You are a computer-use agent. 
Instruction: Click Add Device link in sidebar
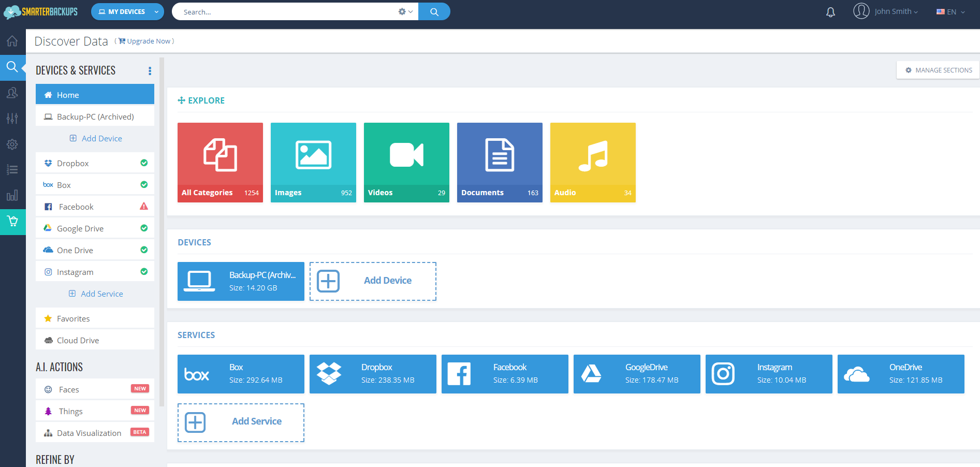(x=96, y=138)
